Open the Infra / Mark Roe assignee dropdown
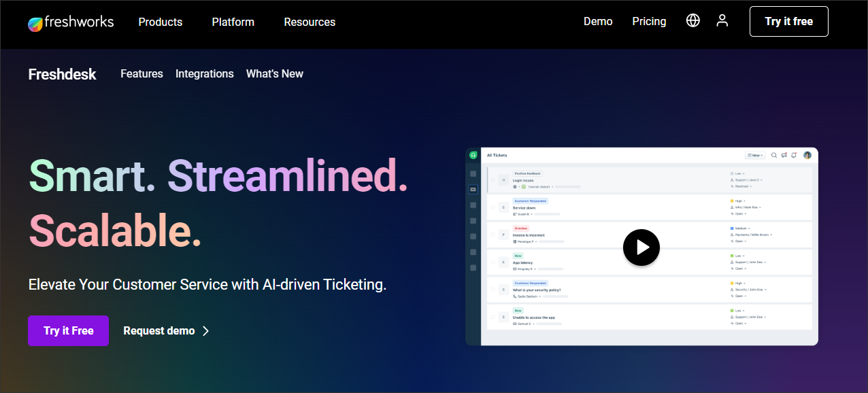 [746, 207]
